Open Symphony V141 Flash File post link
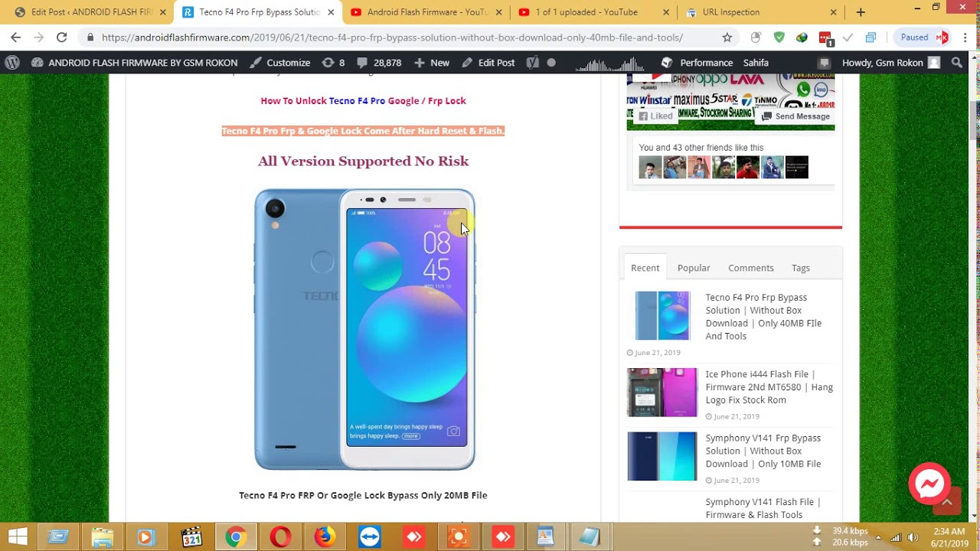The height and width of the screenshot is (551, 980). [x=763, y=508]
